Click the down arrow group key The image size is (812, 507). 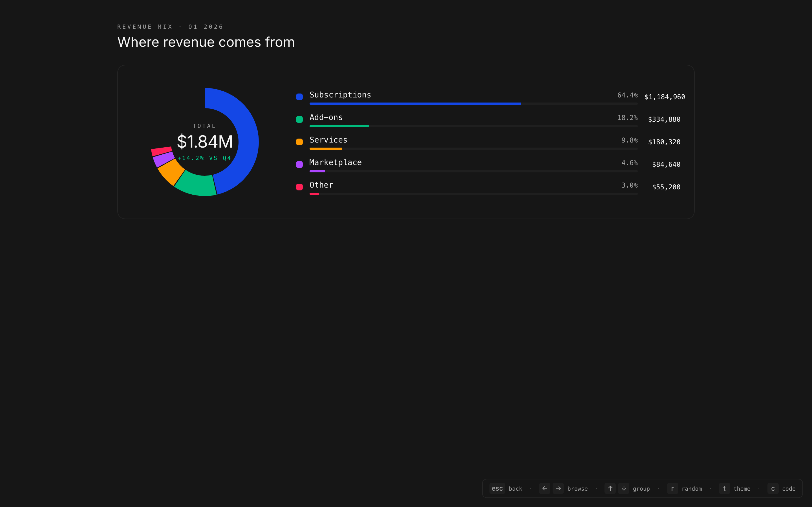coord(624,488)
